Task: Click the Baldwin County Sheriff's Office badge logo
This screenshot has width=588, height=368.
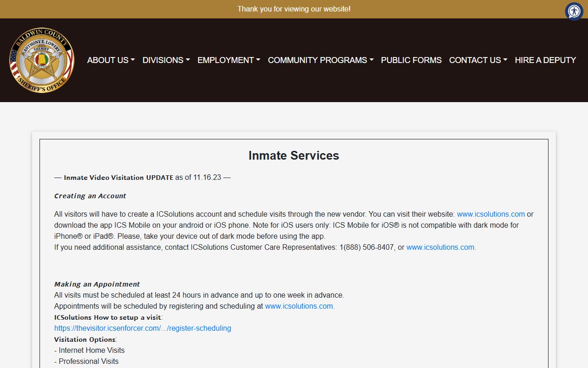Action: [x=42, y=60]
